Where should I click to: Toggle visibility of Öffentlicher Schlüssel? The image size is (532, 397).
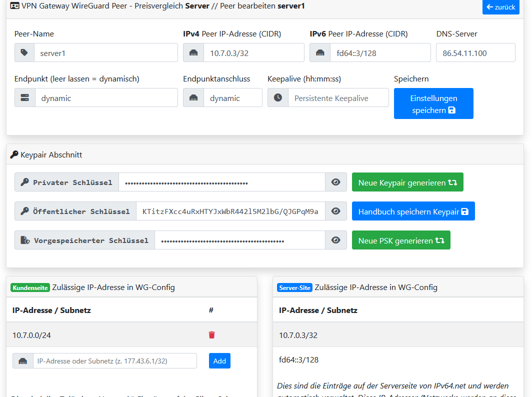pyautogui.click(x=336, y=211)
